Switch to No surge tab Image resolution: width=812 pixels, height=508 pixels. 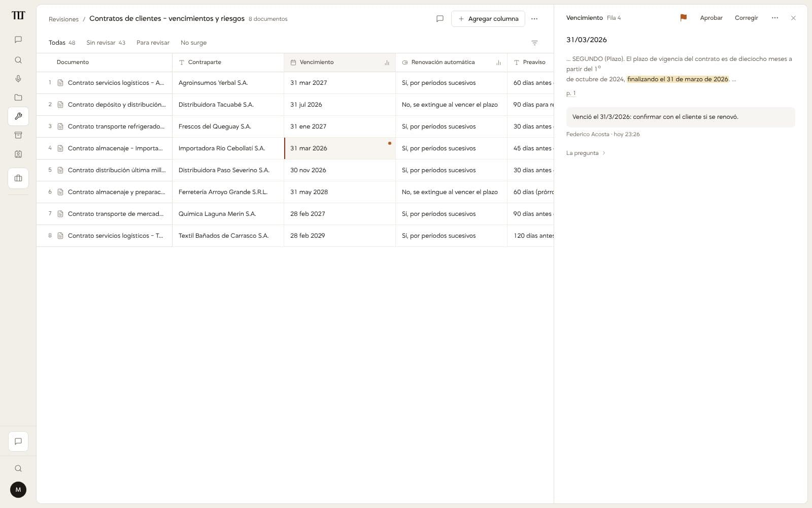pyautogui.click(x=193, y=43)
